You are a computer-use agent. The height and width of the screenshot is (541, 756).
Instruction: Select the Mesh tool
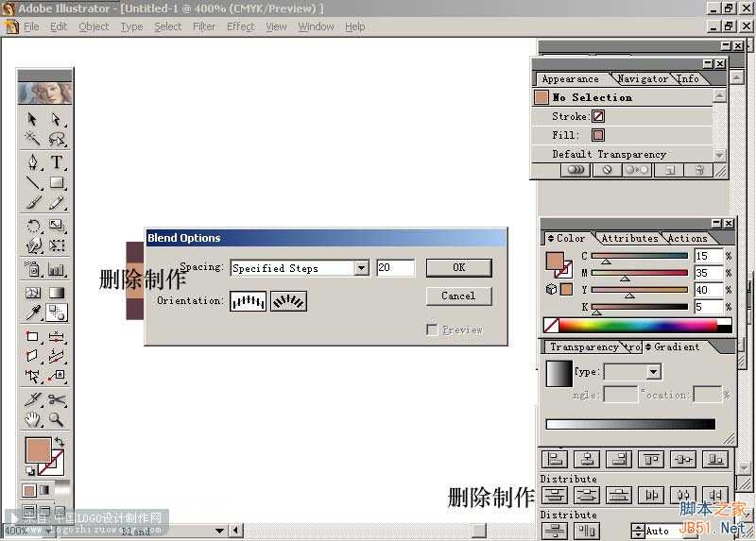click(32, 293)
